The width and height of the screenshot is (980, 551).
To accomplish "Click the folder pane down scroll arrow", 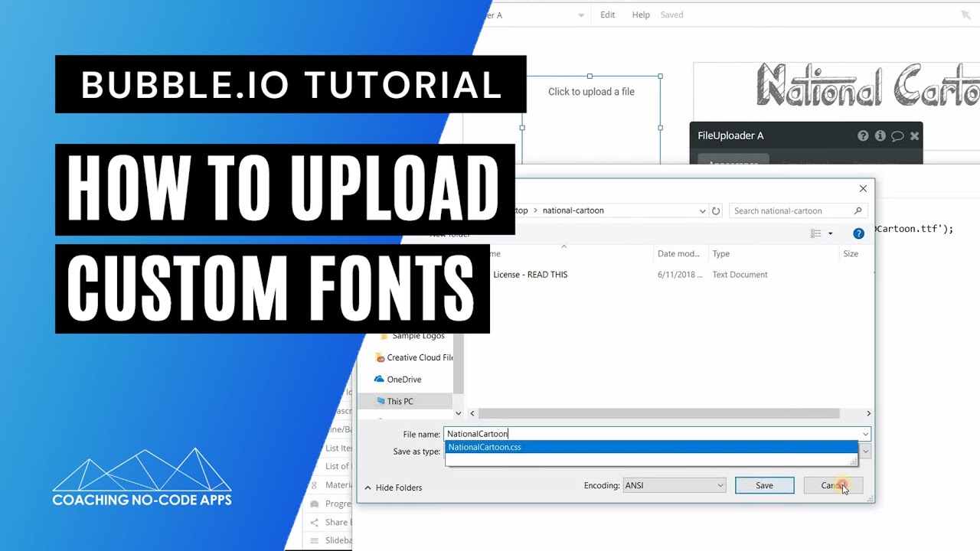I will pyautogui.click(x=459, y=413).
